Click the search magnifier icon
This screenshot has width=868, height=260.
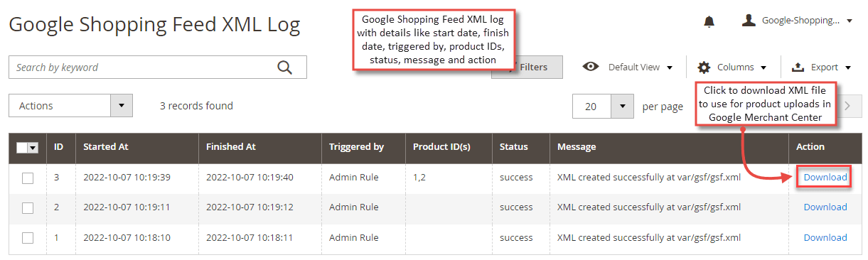285,67
